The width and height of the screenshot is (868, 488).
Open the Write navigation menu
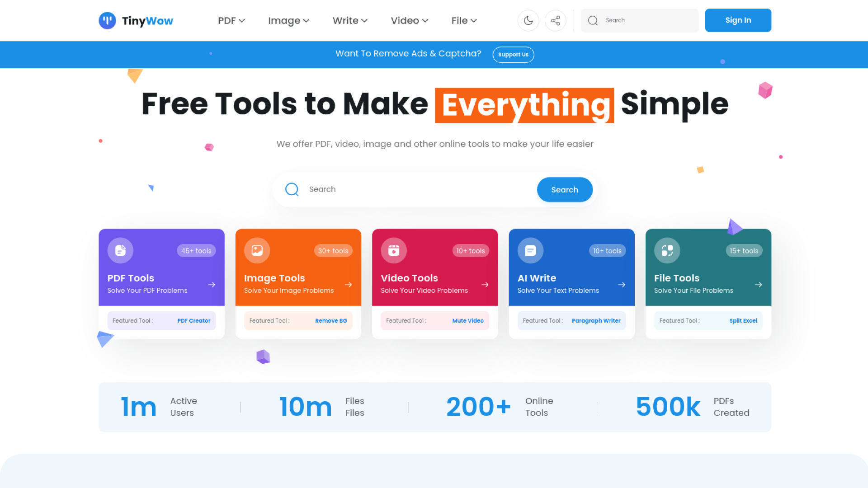click(x=350, y=21)
